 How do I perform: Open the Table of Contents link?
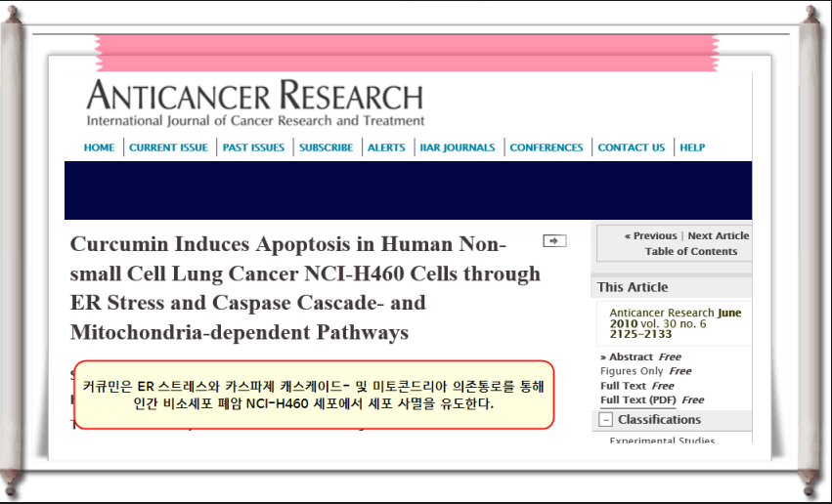click(x=691, y=251)
